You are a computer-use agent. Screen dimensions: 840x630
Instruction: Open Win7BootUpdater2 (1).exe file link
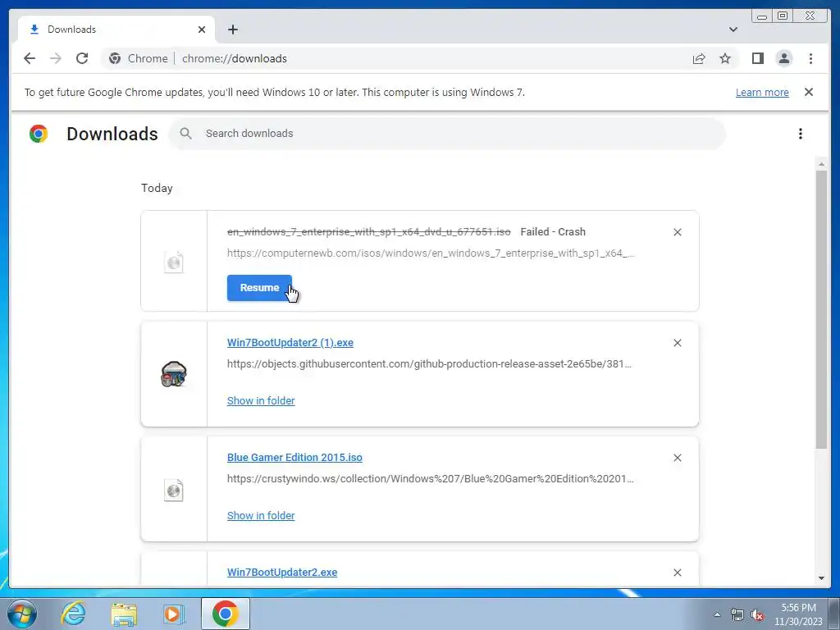pyautogui.click(x=290, y=342)
